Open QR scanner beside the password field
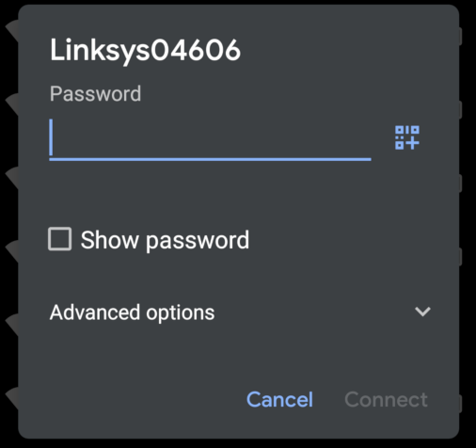 pos(407,137)
